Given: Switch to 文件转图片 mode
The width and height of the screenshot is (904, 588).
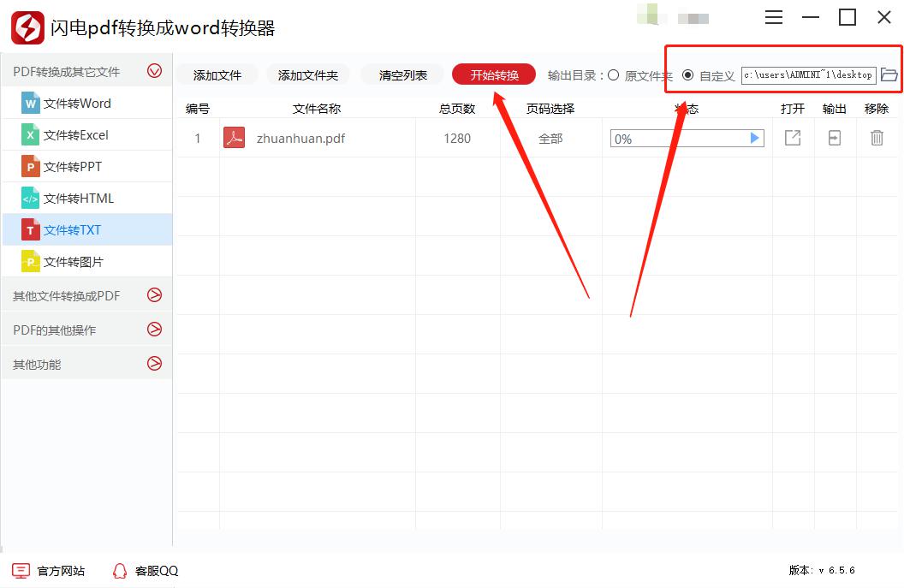Looking at the screenshot, I should pyautogui.click(x=75, y=261).
